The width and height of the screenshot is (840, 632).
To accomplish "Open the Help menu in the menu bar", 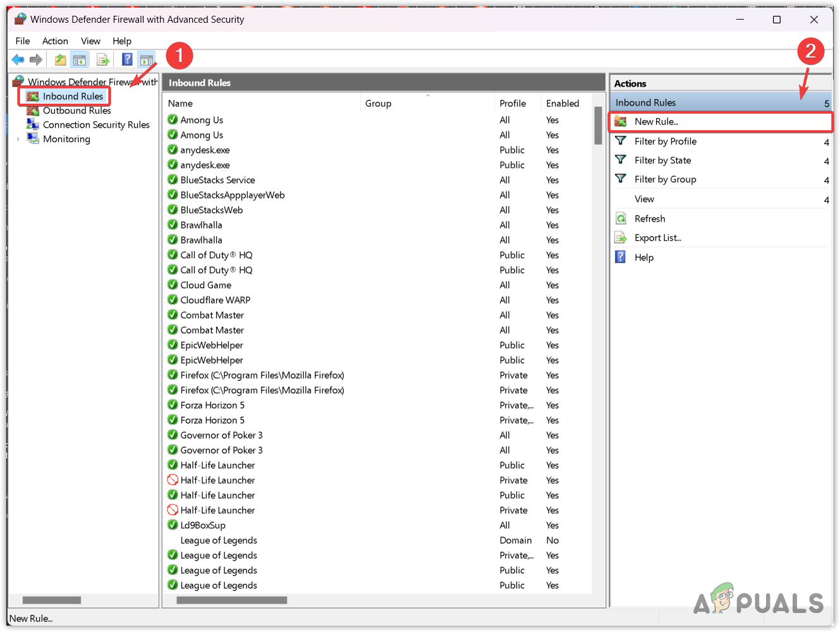I will [122, 41].
